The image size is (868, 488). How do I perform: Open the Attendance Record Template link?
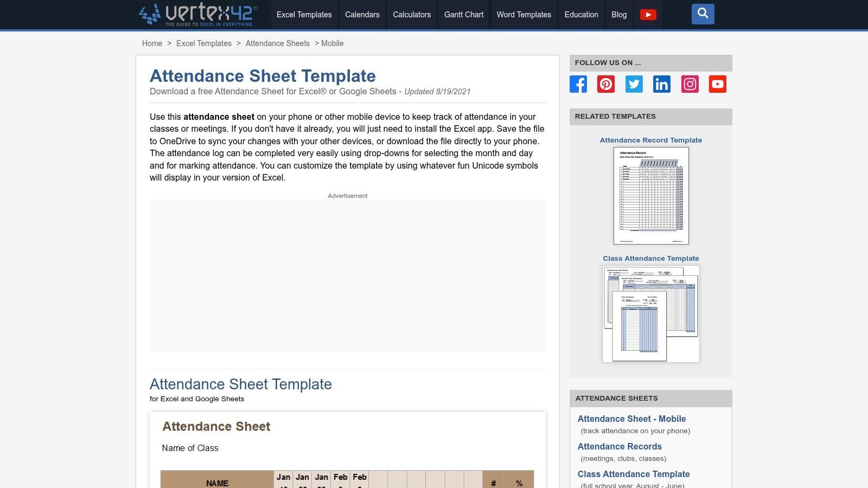click(650, 140)
